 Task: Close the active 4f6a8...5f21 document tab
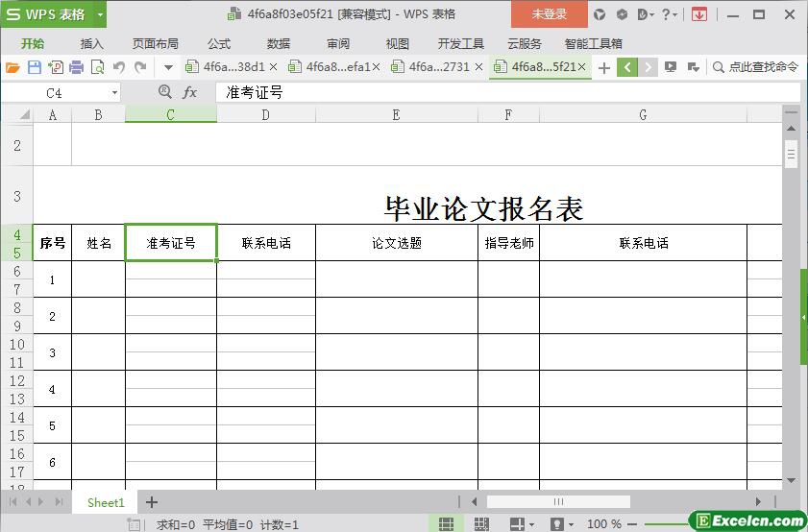tap(582, 67)
